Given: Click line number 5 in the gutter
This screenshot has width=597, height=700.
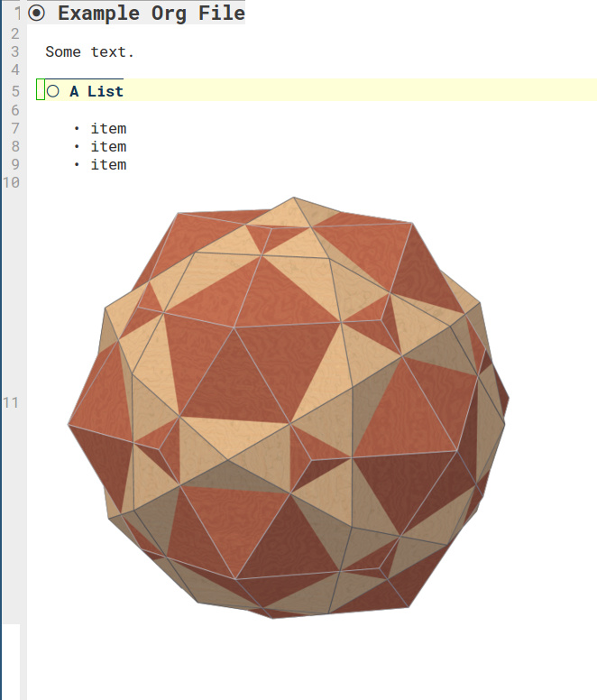Looking at the screenshot, I should pyautogui.click(x=15, y=91).
